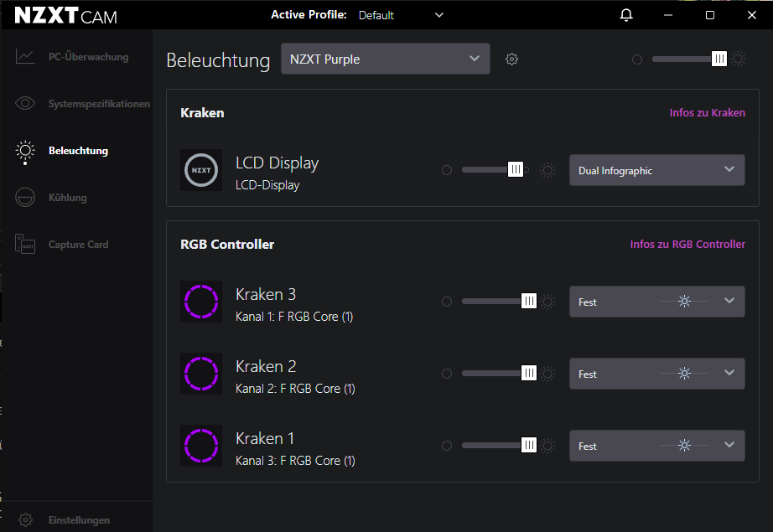Minimize the NZXT CAM window
The width and height of the screenshot is (773, 532).
(668, 15)
